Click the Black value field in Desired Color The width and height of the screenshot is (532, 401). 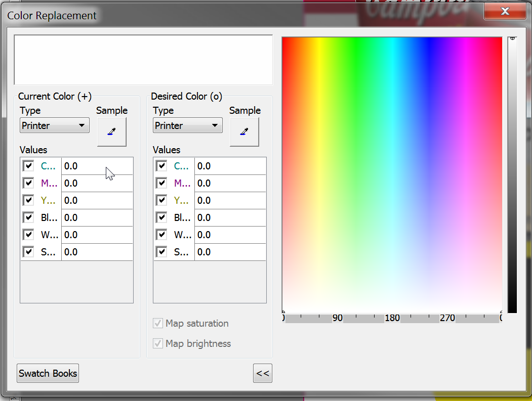230,217
